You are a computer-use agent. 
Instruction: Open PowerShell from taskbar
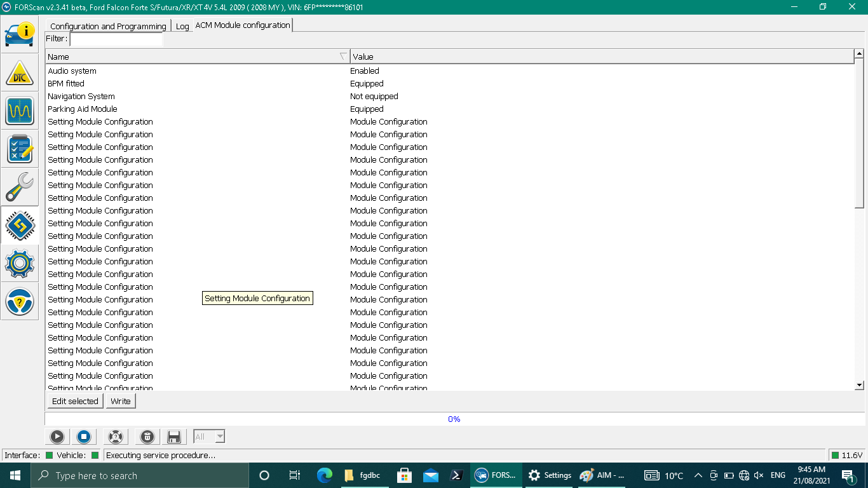click(456, 475)
